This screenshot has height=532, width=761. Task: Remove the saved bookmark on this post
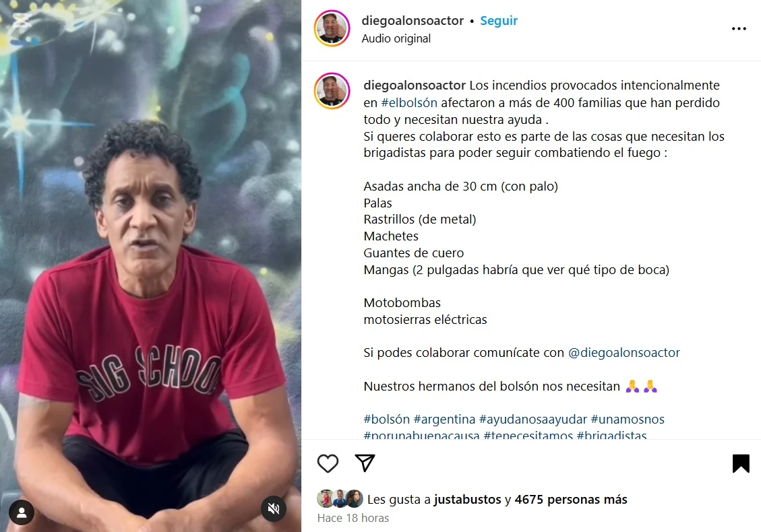(x=741, y=463)
